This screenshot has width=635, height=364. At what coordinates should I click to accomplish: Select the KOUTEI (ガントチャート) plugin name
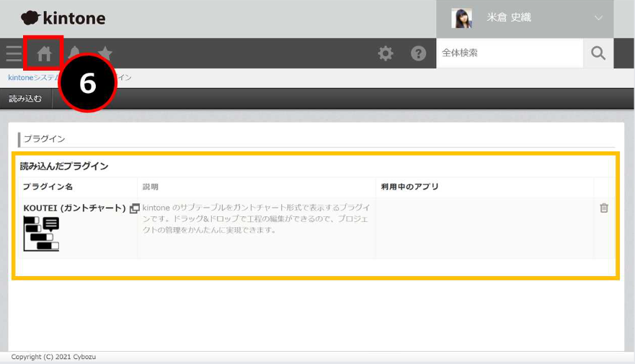[x=74, y=208]
